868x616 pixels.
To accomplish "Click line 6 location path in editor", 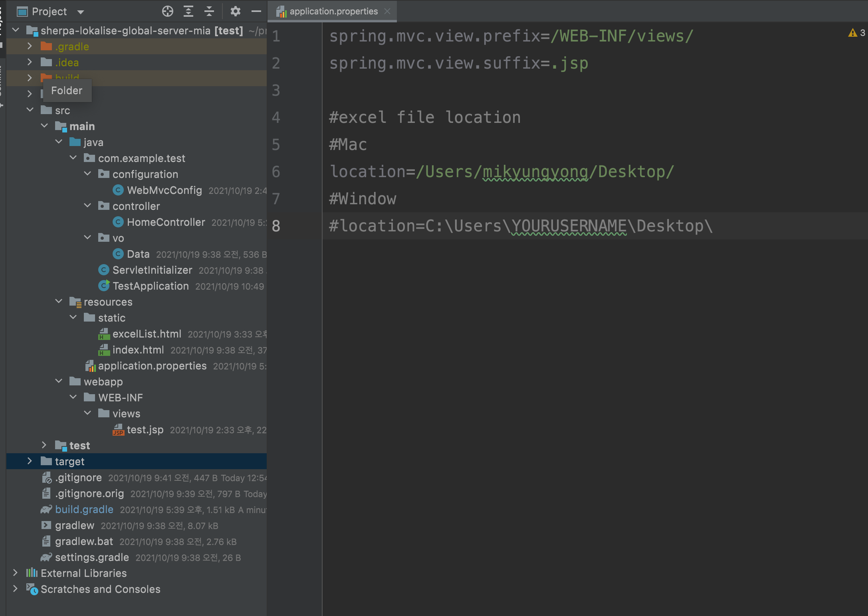I will (x=545, y=172).
